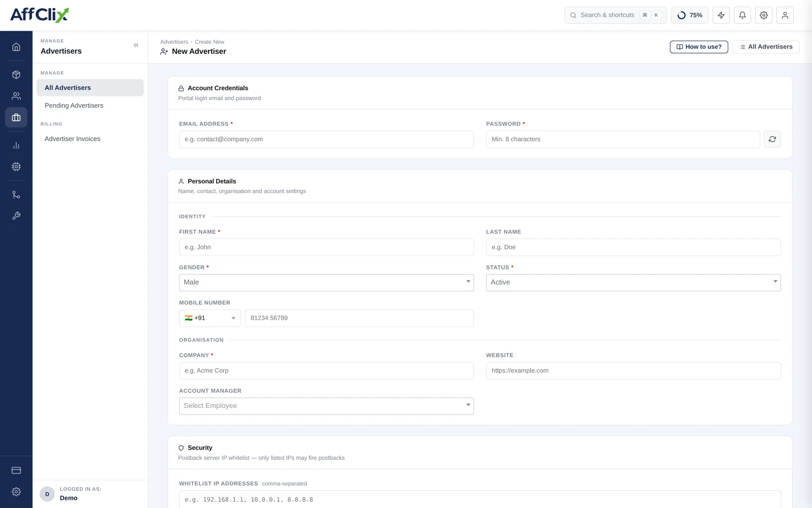The image size is (812, 508).
Task: Open the Status dropdown
Action: pos(633,282)
